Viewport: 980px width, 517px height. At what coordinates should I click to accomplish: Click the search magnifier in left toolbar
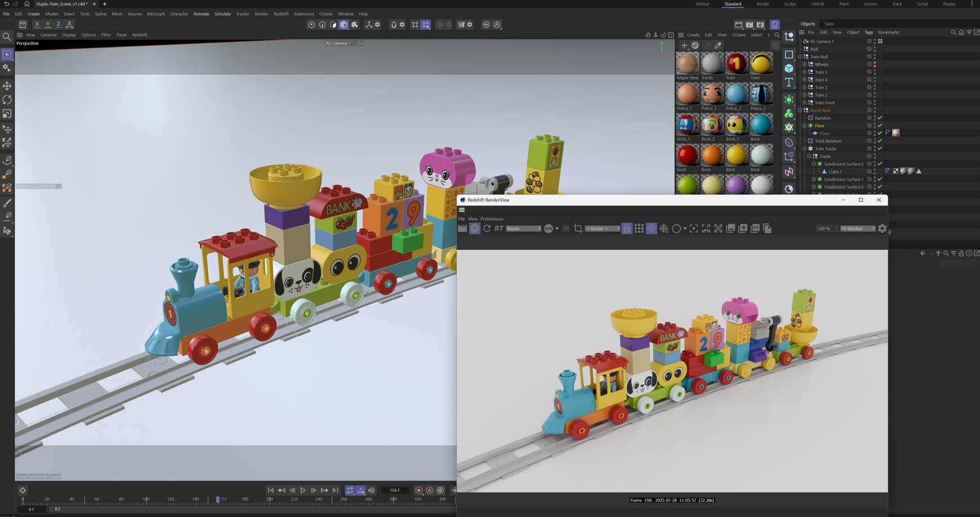(x=7, y=37)
